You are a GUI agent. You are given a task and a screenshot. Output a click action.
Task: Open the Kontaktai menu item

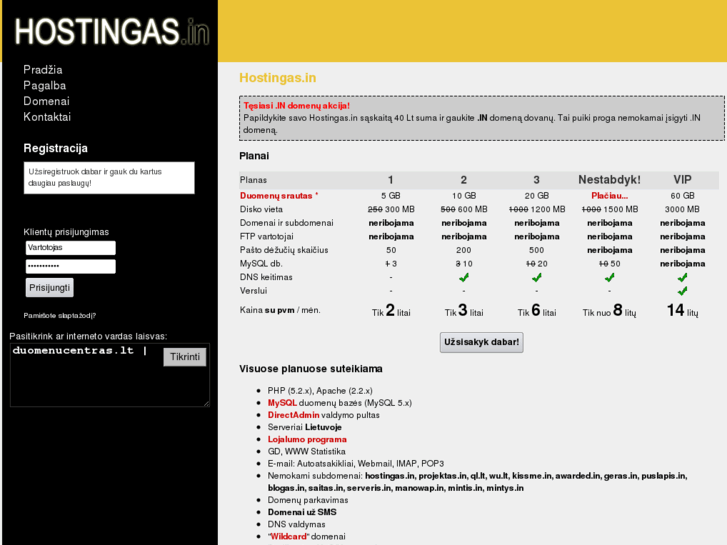pos(47,117)
